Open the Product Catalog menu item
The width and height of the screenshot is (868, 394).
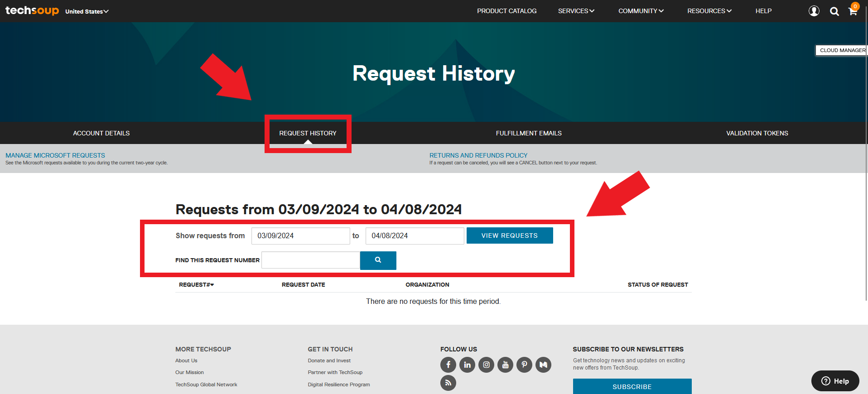[506, 11]
